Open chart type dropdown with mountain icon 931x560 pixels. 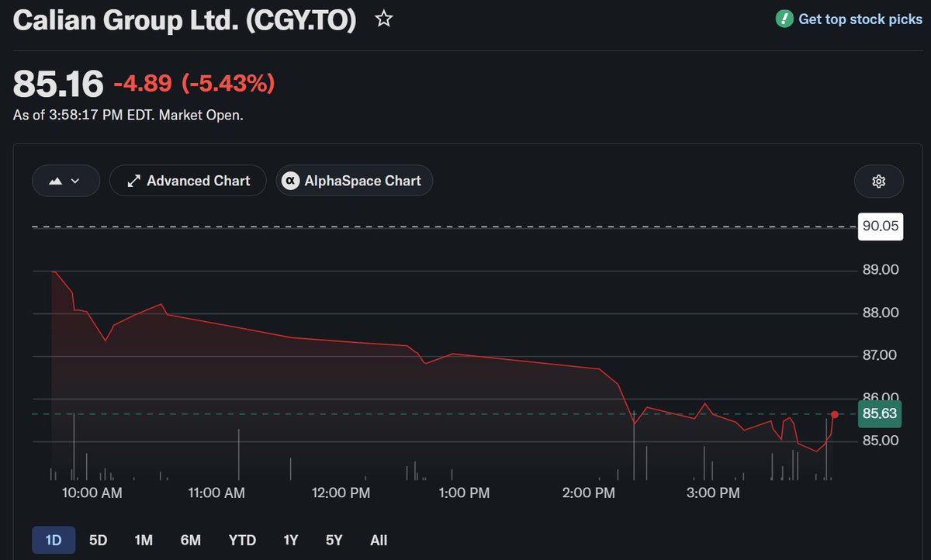pyautogui.click(x=66, y=181)
